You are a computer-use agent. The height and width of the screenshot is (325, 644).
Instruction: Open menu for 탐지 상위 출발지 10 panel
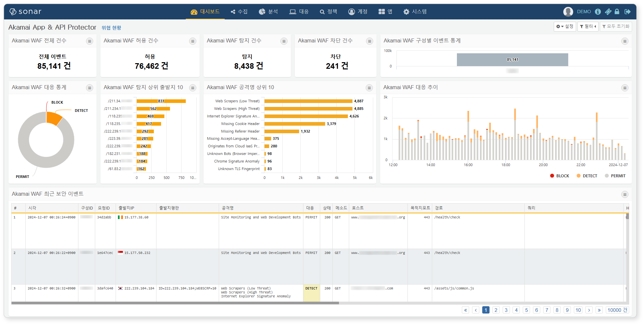click(193, 88)
